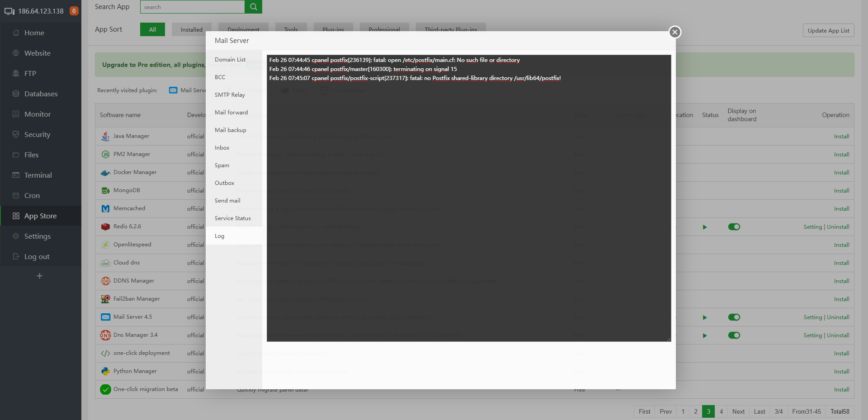Click the log area resize handle
Viewport: 868px width, 420px height.
click(669, 339)
